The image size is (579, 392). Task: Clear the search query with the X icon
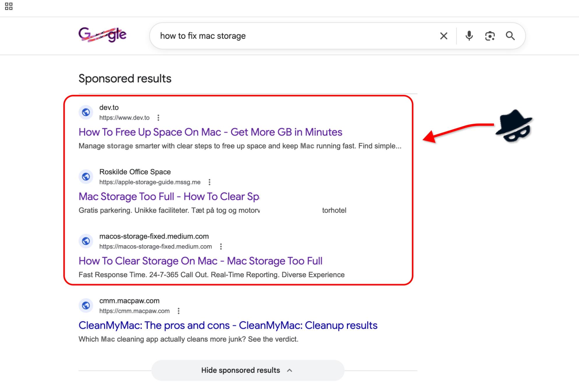444,36
